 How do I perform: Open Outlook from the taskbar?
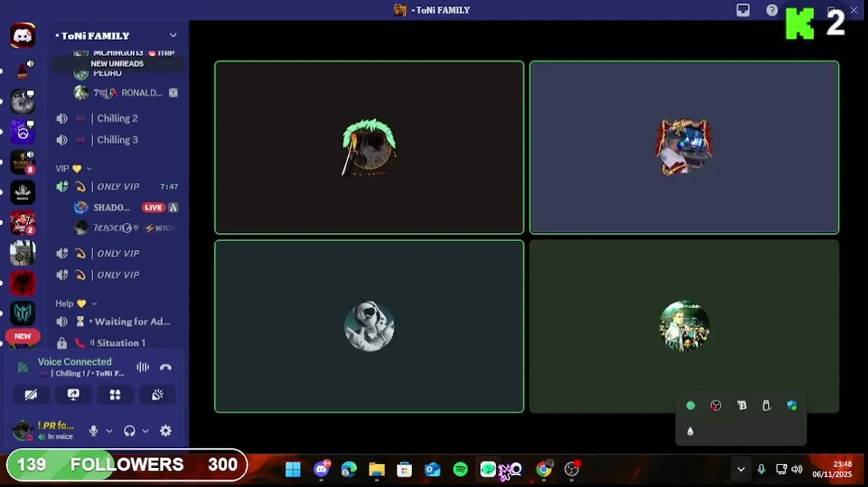pos(433,469)
